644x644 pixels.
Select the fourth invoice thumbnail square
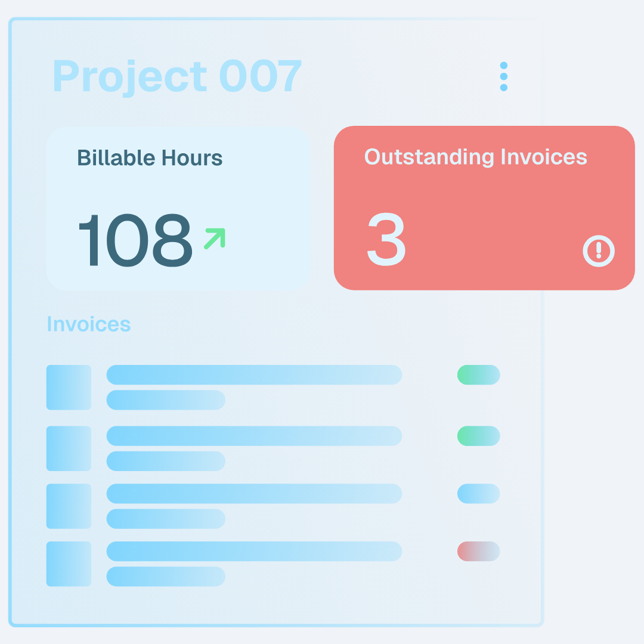click(69, 563)
